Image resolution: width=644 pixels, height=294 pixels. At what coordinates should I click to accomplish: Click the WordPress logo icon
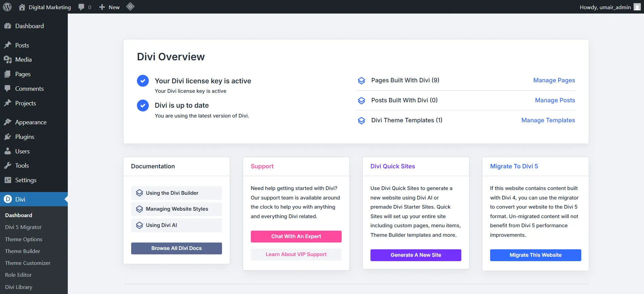(7, 7)
